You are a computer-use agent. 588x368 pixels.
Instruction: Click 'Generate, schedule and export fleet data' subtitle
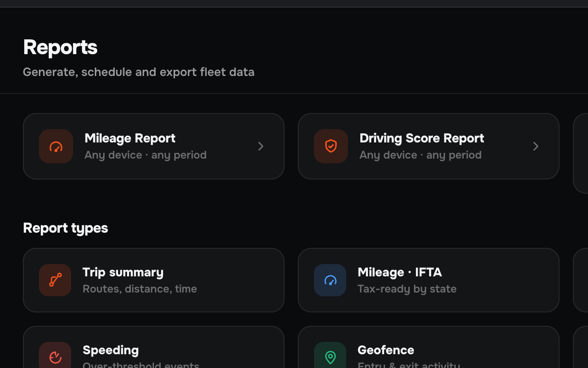138,72
